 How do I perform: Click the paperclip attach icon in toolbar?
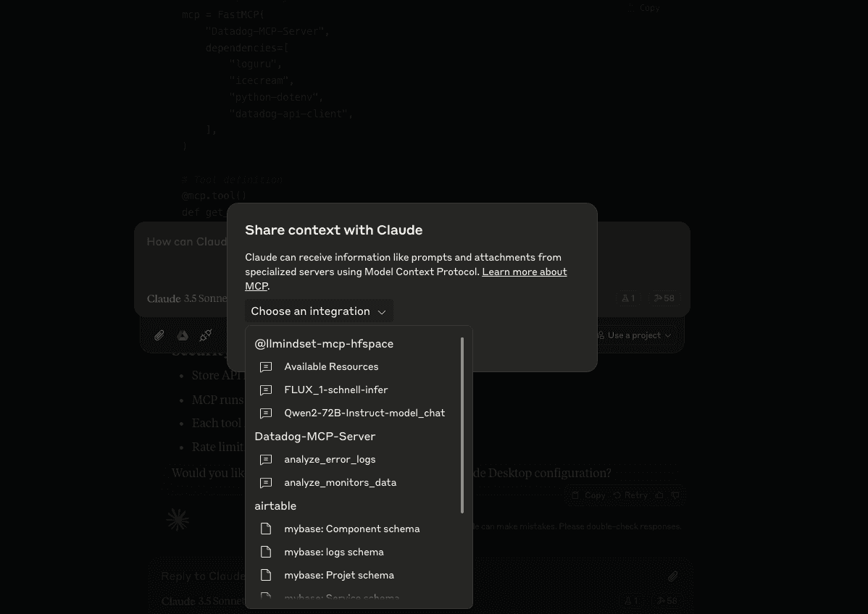click(159, 335)
